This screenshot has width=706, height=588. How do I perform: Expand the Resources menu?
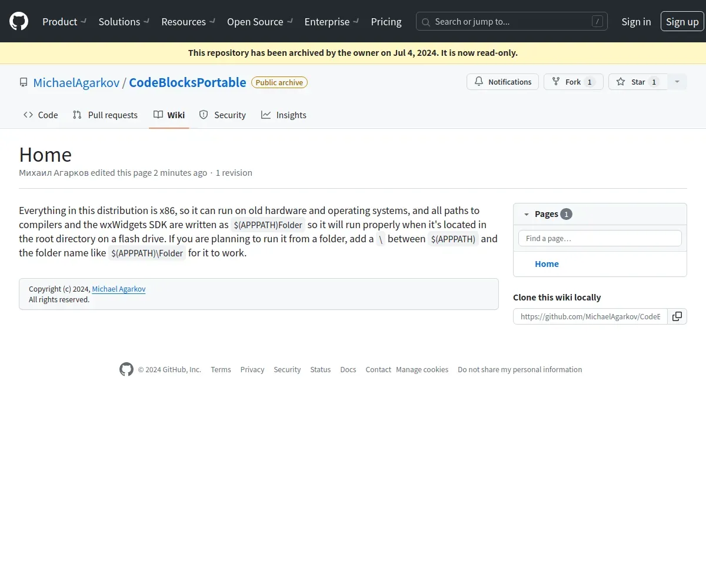(188, 22)
